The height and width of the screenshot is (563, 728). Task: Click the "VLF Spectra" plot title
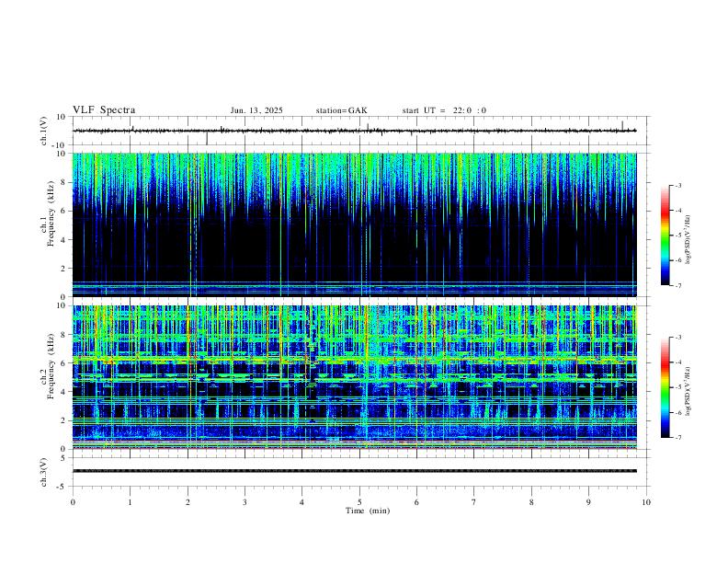tap(104, 110)
